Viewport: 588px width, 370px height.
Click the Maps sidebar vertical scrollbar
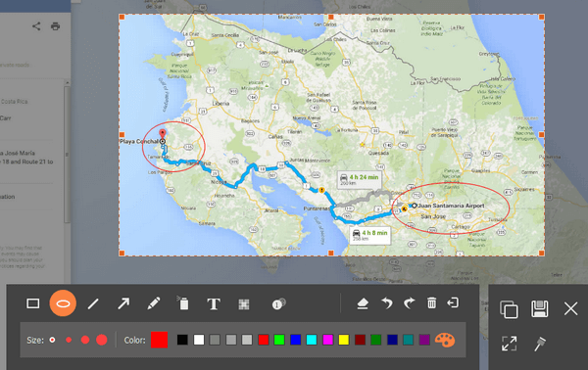(x=67, y=155)
